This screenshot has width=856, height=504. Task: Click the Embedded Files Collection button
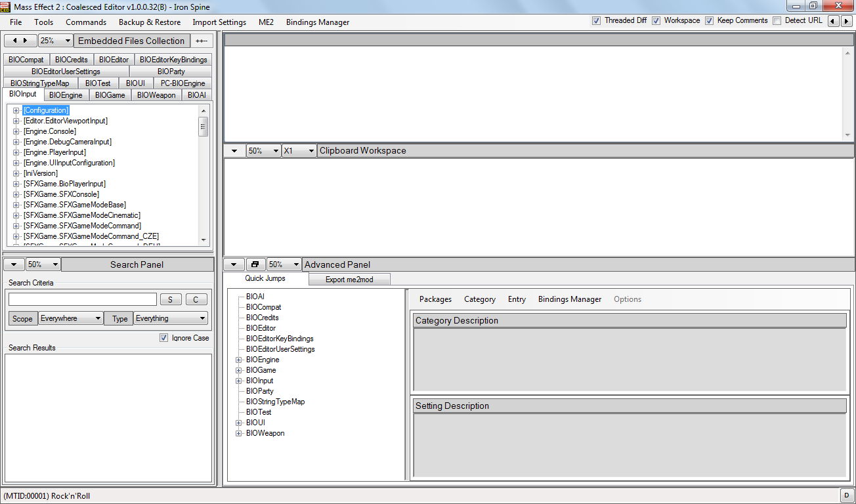point(131,41)
